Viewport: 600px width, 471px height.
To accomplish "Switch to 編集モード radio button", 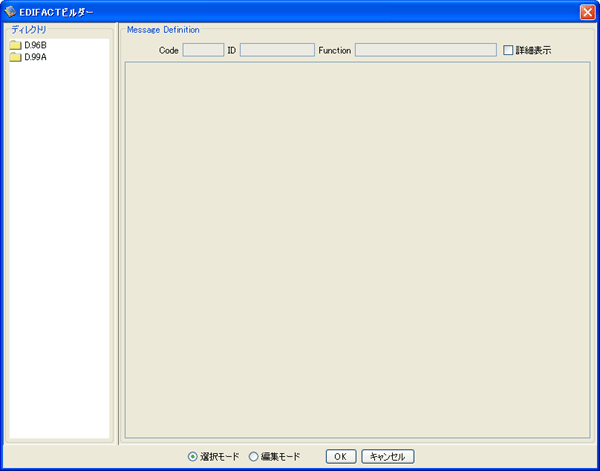I will [x=253, y=456].
